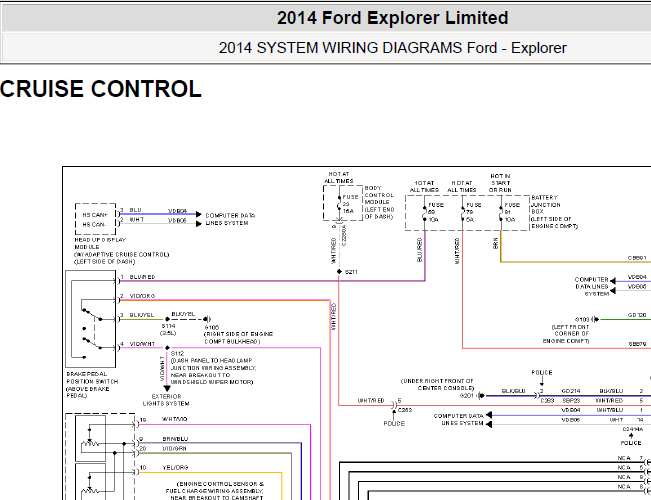Select the Fuse 69 10A symbol
This screenshot has width=651, height=500.
[x=425, y=212]
